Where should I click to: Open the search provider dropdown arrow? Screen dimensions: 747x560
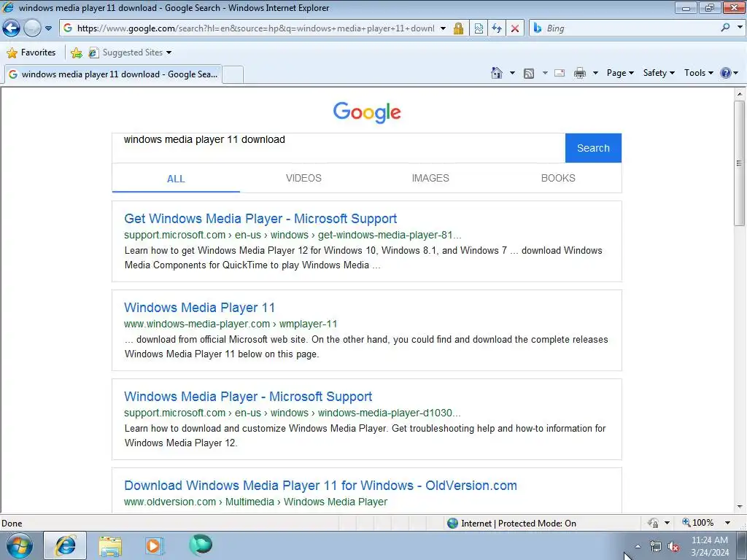740,28
